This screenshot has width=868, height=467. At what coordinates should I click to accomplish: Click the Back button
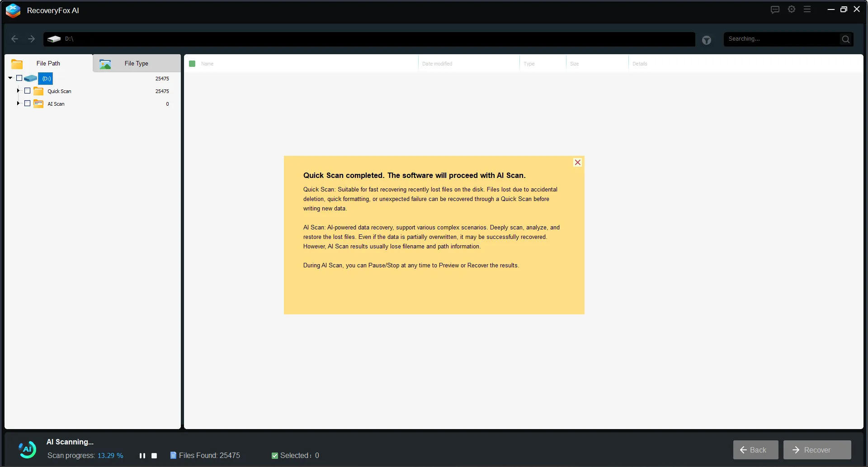coord(756,450)
